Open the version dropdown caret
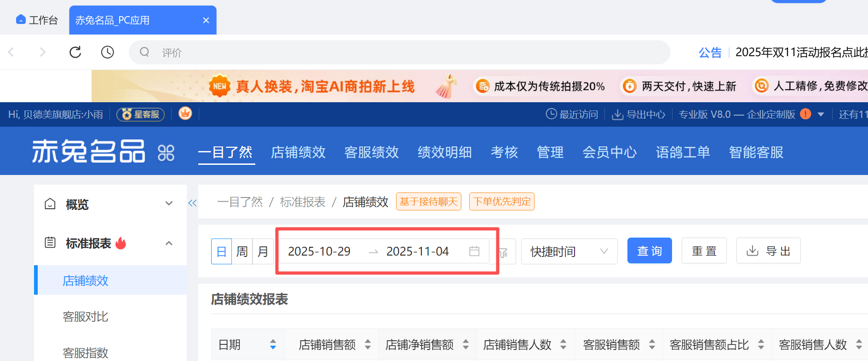868x361 pixels. point(821,114)
